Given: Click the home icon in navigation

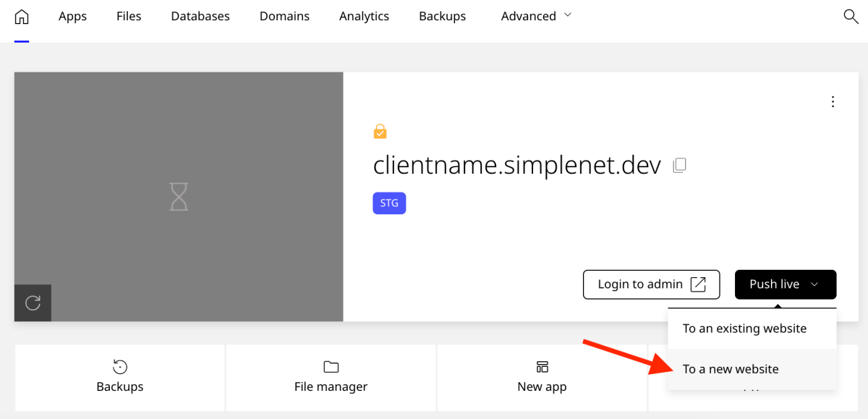Looking at the screenshot, I should (22, 17).
